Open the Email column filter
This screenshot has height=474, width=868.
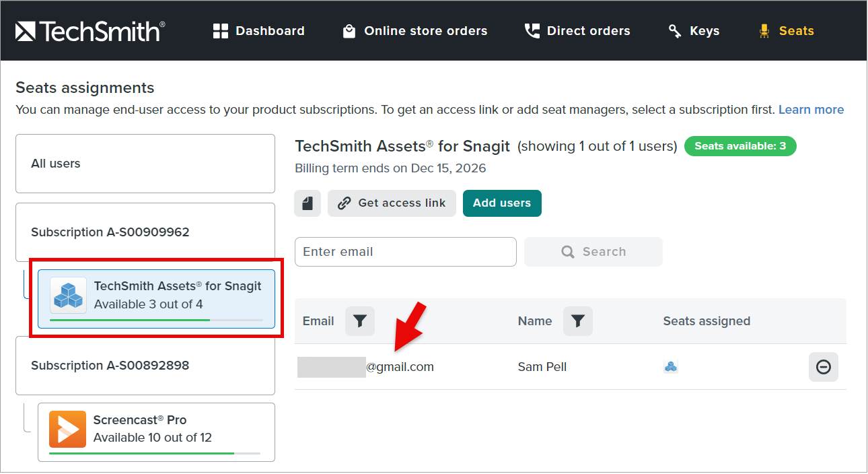pyautogui.click(x=360, y=322)
